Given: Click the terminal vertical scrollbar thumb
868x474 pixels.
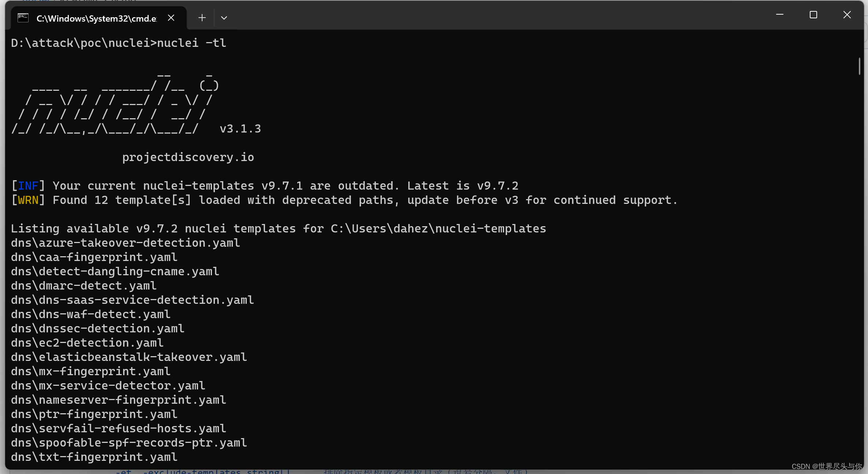Looking at the screenshot, I should 860,66.
